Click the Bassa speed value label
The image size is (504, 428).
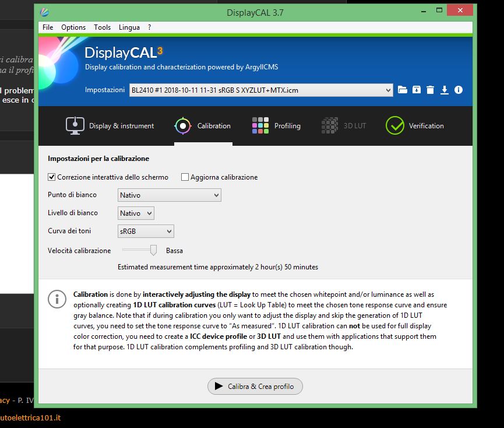[175, 251]
